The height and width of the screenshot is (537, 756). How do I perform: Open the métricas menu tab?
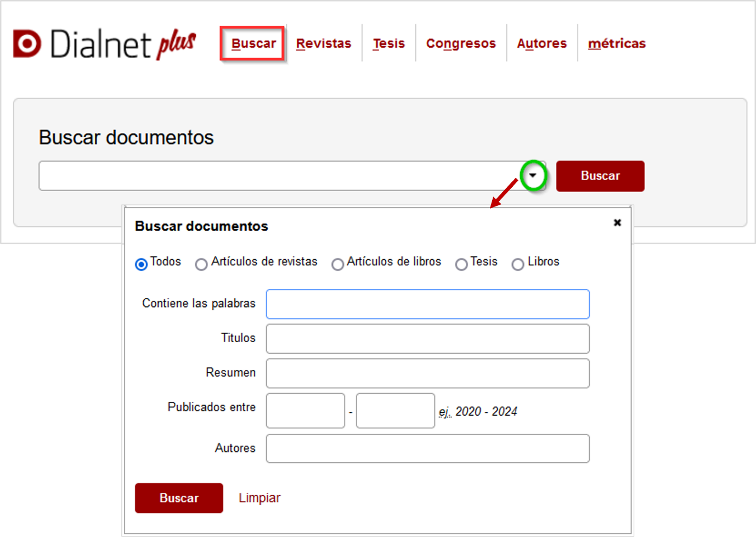coord(617,43)
